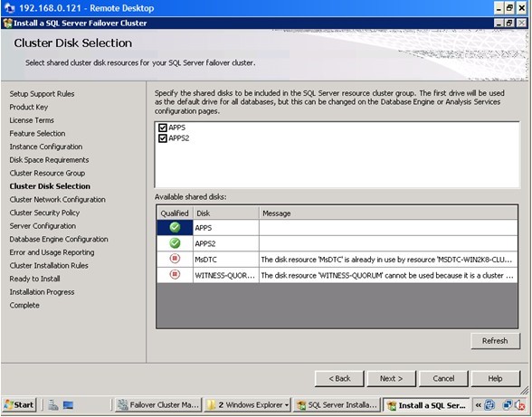Viewport: 532px width, 417px height.
Task: Open the Start menu
Action: coord(19,405)
